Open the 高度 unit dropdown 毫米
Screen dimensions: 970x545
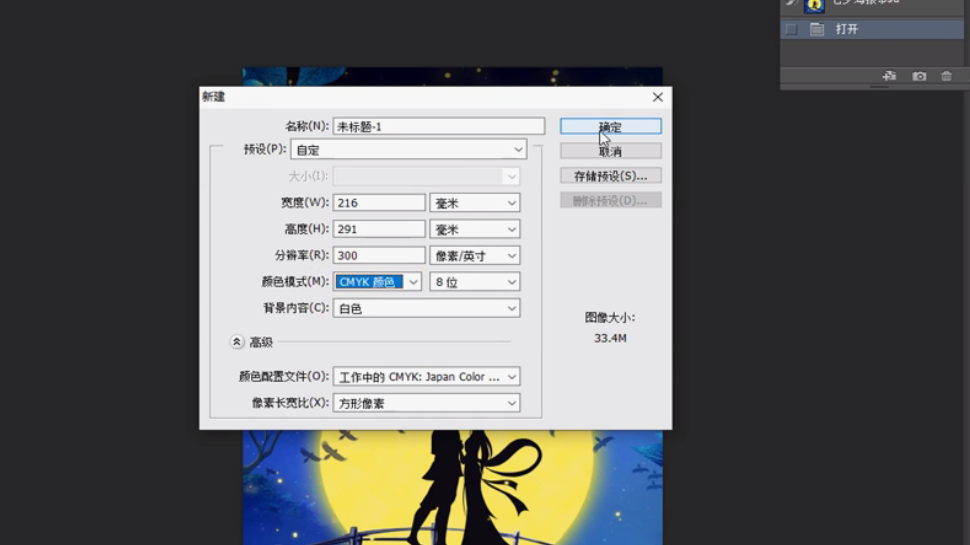(474, 229)
